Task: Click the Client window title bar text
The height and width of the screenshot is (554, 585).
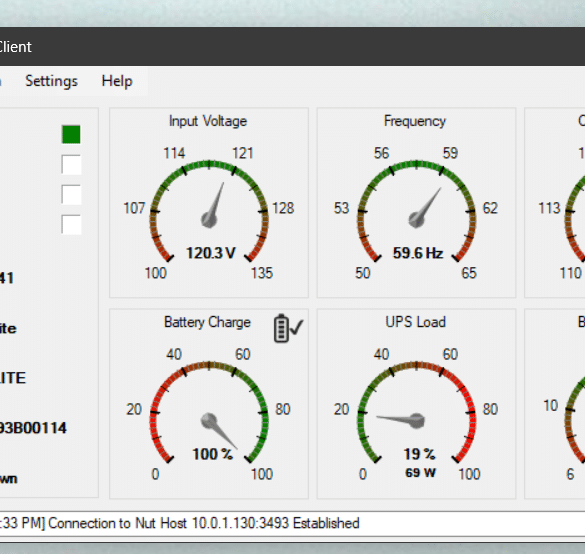Action: tap(16, 47)
